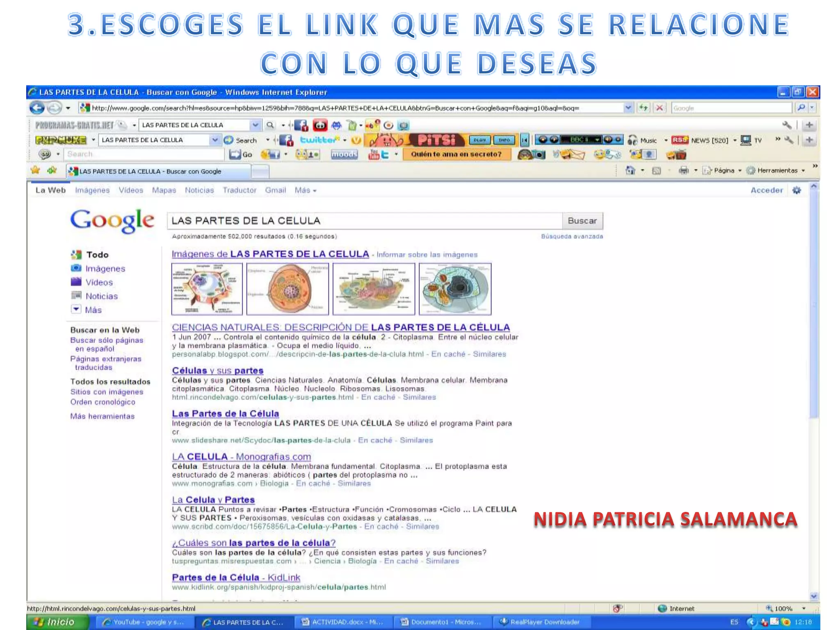Switch to ACTIVIDAD.docx taskbar item

pos(343,622)
